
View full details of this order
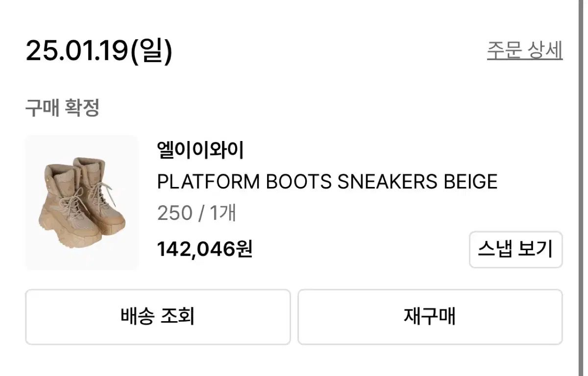tap(524, 50)
